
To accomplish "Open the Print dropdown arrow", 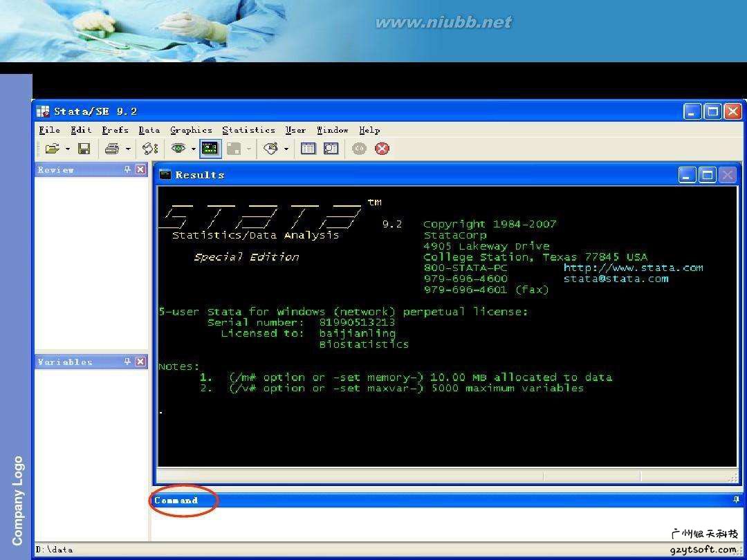I will click(128, 149).
